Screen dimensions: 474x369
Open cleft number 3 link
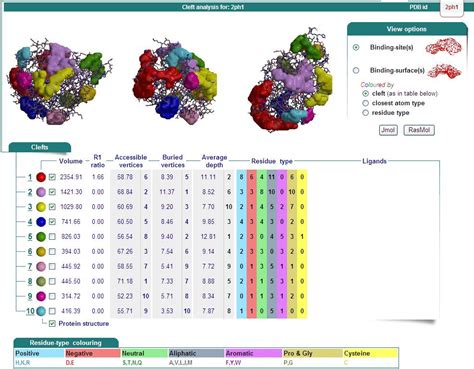click(30, 207)
